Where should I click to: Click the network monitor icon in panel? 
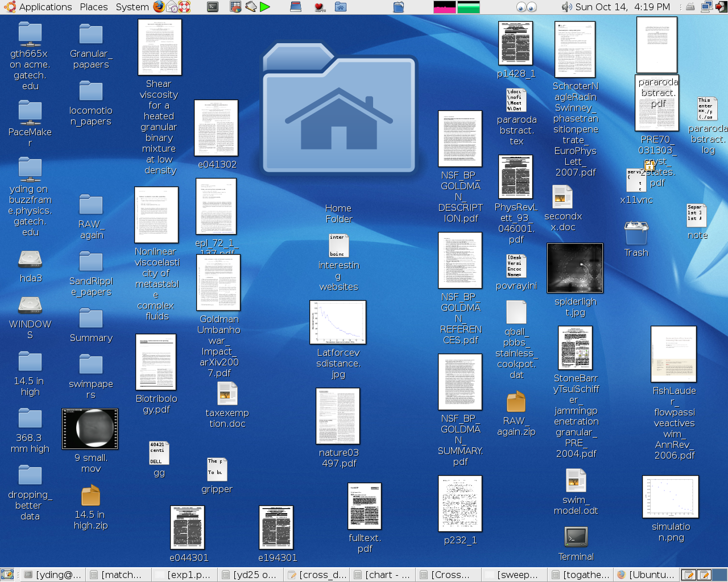point(707,7)
